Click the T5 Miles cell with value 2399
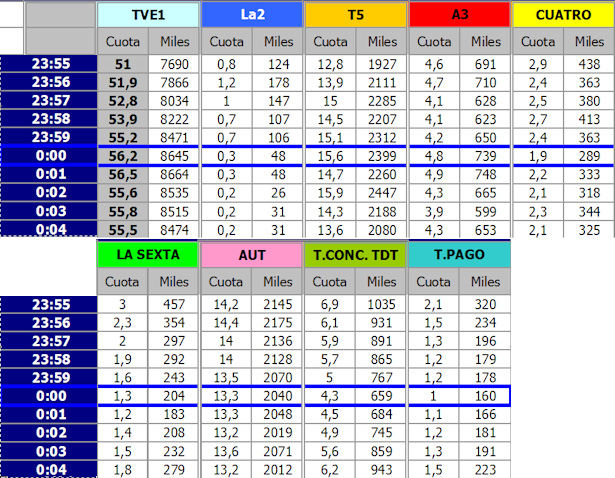This screenshot has height=478, width=615. 381,157
